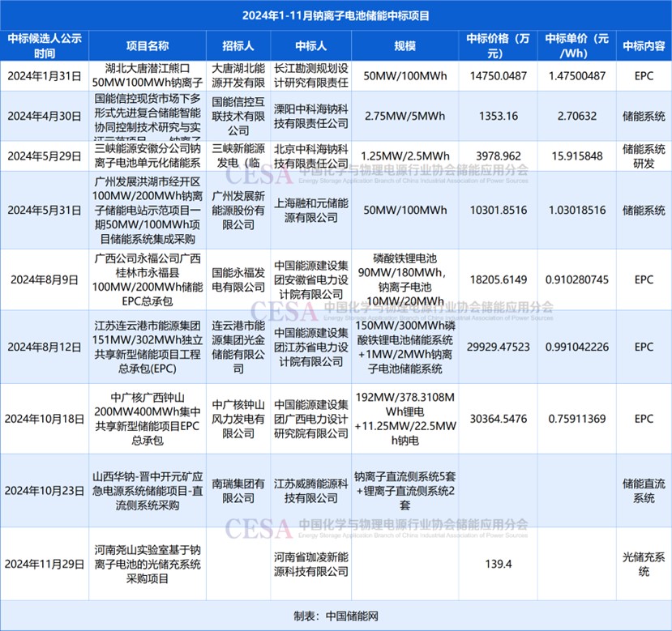672x631 pixels.
Task: Click the date cell 2024年8月9日
Action: tap(44, 279)
